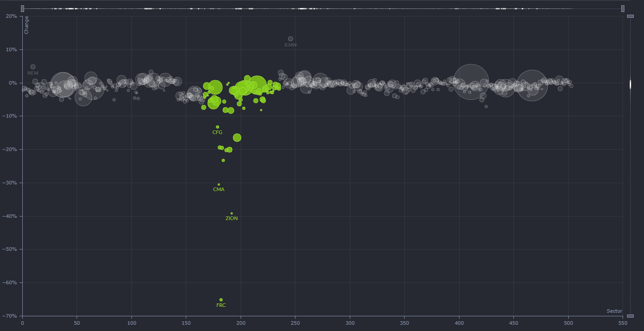Click the 150 x-axis tick label
644x331 pixels.
pos(186,322)
